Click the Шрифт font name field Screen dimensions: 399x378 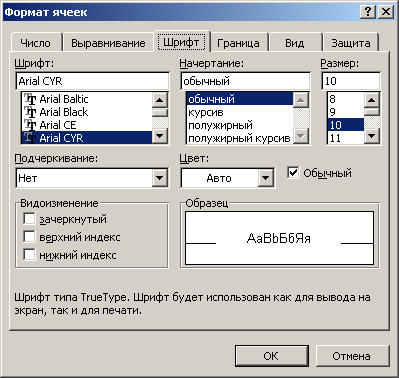(92, 81)
